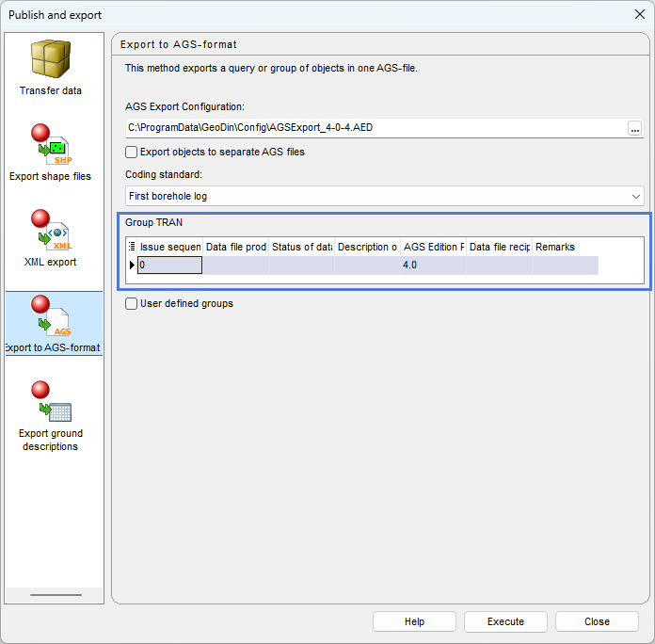Click the AGS Export Configuration path field

click(x=376, y=127)
